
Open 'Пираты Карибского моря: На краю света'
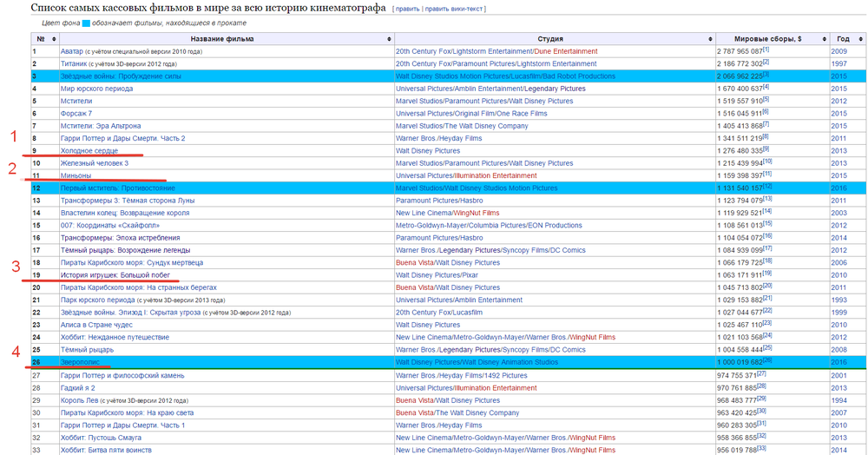tap(128, 413)
